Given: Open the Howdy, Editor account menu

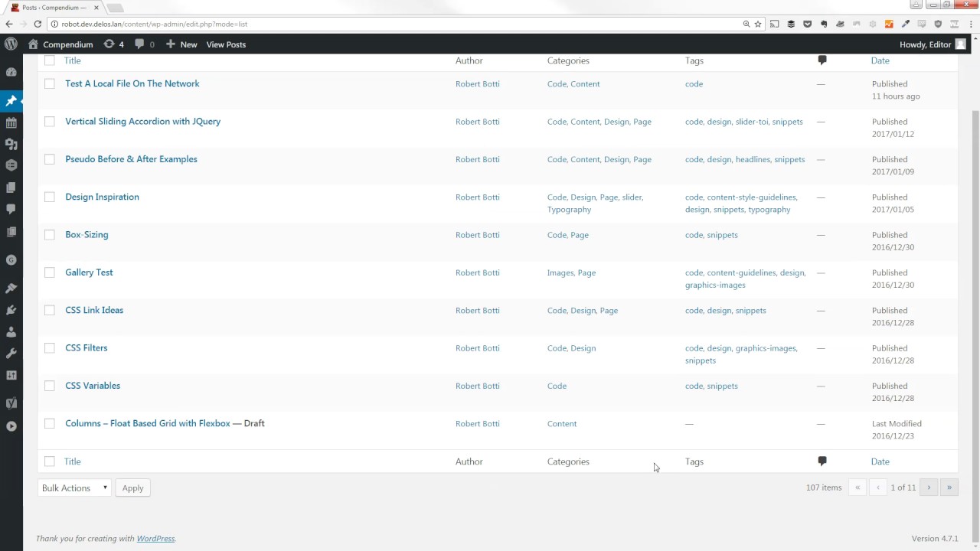Looking at the screenshot, I should 933,44.
